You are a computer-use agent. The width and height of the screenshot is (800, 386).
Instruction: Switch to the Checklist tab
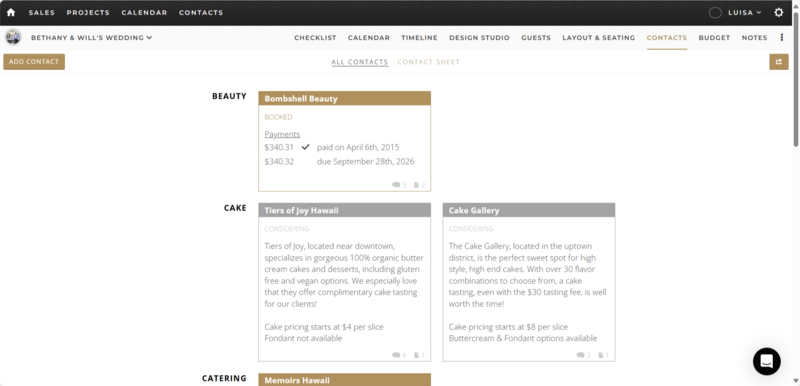315,38
